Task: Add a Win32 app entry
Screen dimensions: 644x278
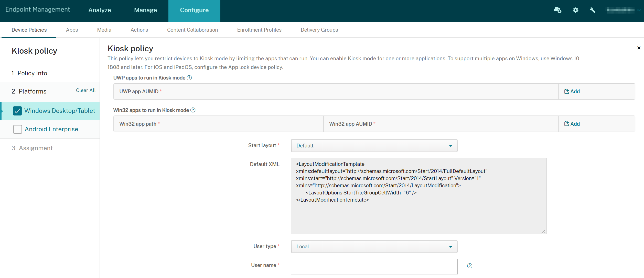Action: [x=572, y=124]
